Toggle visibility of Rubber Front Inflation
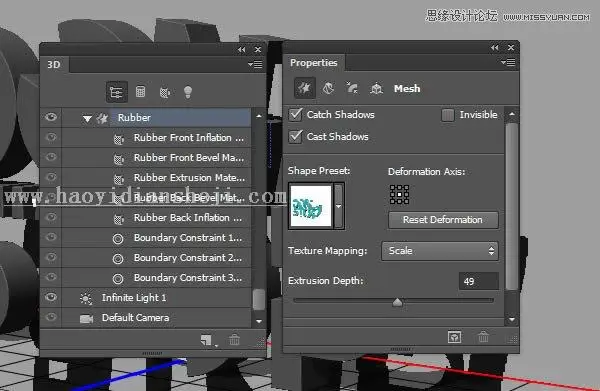The width and height of the screenshot is (600, 391). pos(51,137)
